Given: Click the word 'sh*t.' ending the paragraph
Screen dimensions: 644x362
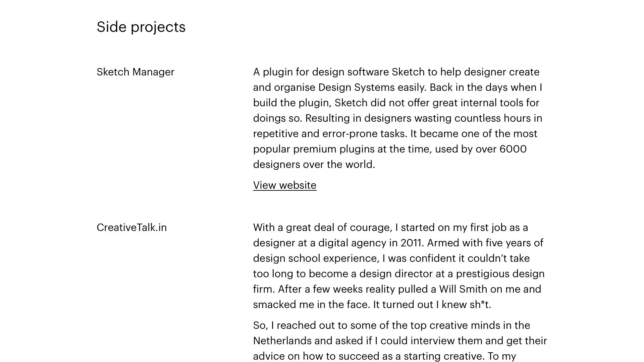Looking at the screenshot, I should click(x=480, y=305).
